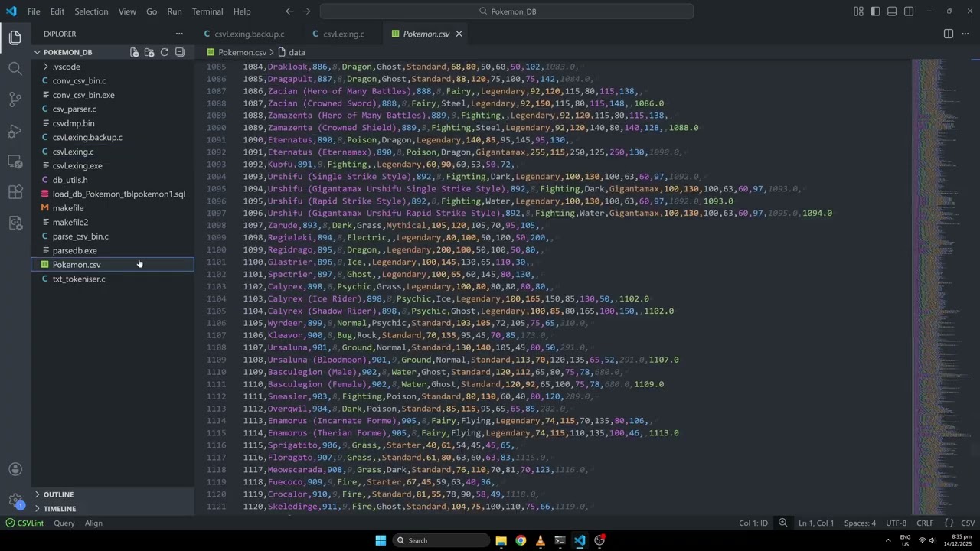The width and height of the screenshot is (980, 551).
Task: Open the Edit menu
Action: (x=57, y=11)
